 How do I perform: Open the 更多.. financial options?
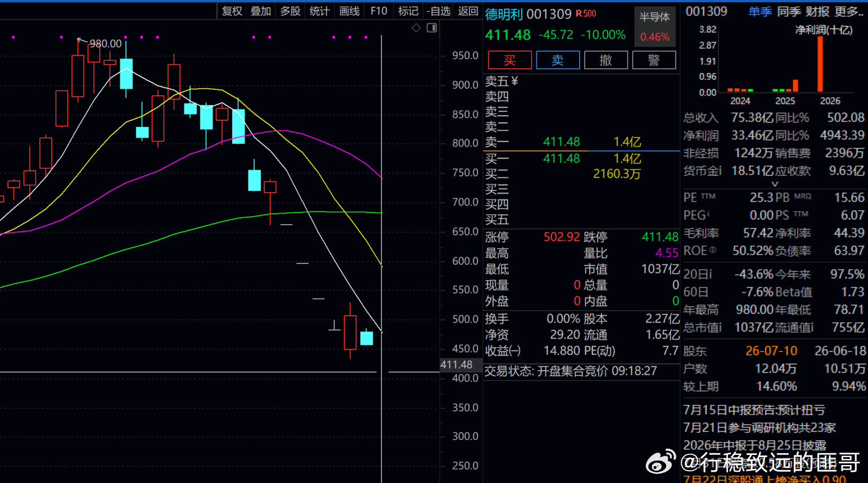(x=848, y=11)
